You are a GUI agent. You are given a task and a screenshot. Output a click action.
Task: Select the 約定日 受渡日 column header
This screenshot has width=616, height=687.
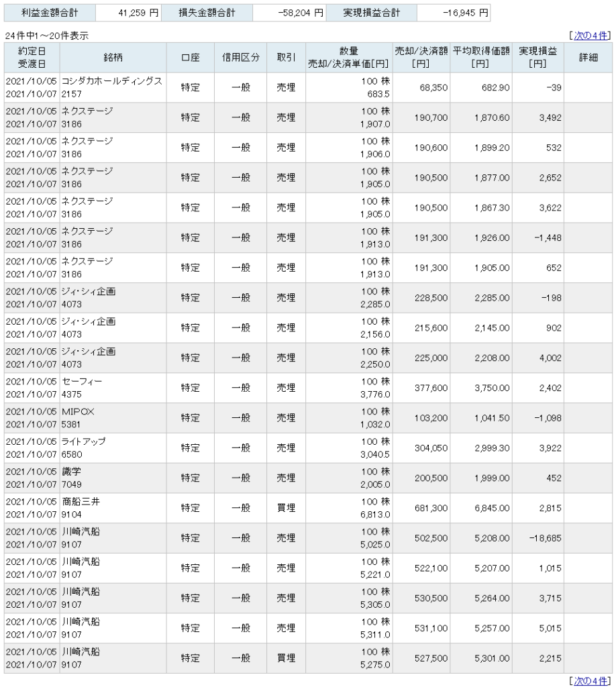[x=32, y=58]
